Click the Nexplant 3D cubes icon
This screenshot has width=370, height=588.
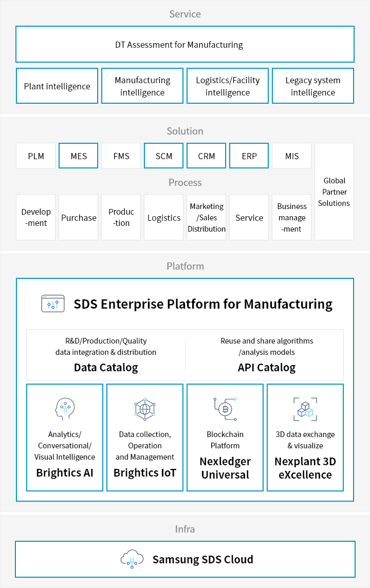pos(305,409)
